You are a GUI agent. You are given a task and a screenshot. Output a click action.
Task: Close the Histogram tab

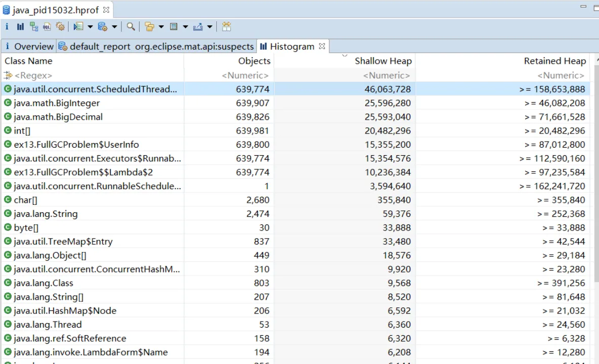coord(322,46)
